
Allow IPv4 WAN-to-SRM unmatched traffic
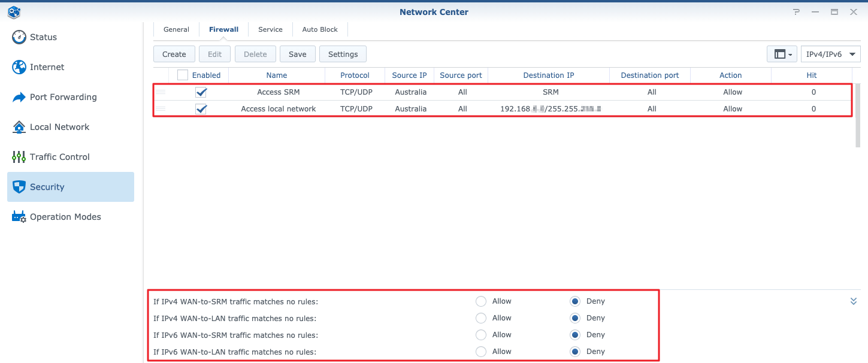pyautogui.click(x=480, y=301)
